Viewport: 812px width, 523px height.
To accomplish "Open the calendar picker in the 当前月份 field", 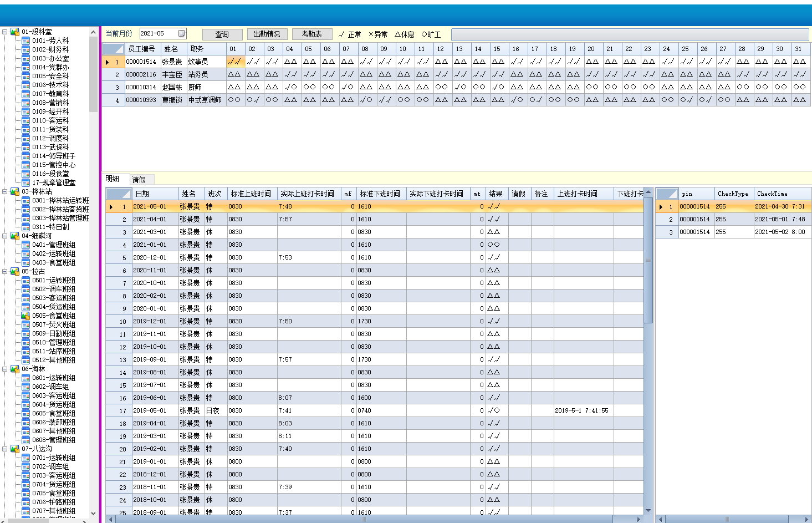I will click(x=182, y=33).
